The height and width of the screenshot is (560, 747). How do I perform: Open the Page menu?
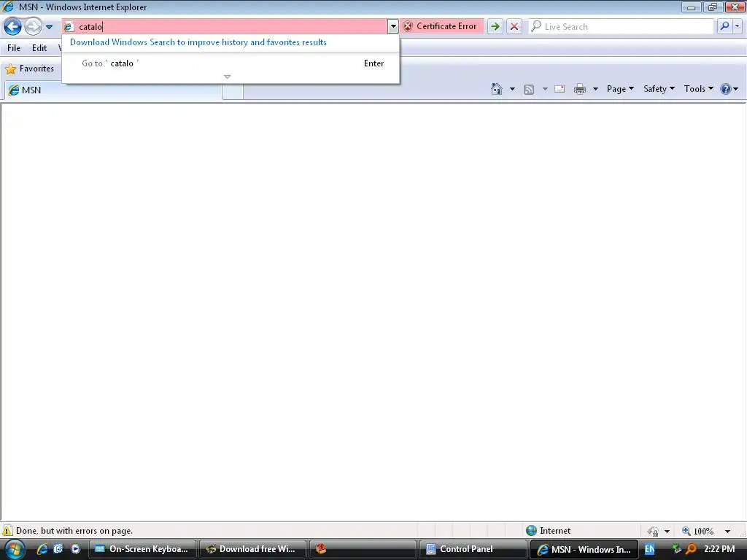(620, 89)
